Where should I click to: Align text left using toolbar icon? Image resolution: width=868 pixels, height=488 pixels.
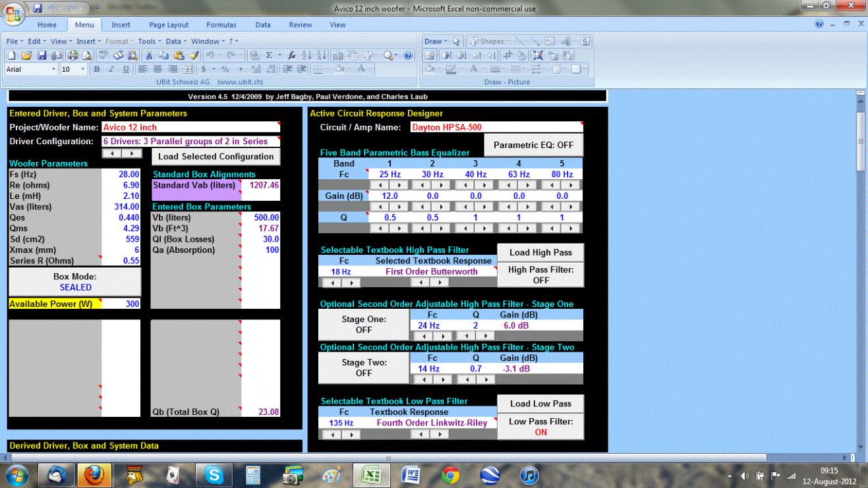pos(142,69)
